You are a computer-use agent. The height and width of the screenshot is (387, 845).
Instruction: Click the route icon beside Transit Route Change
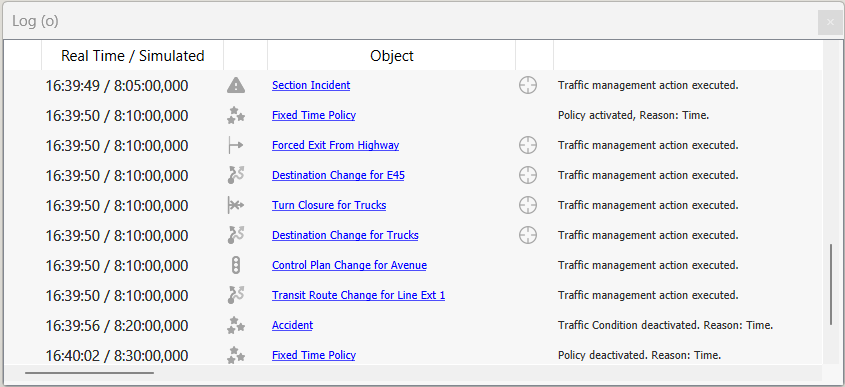coord(236,295)
